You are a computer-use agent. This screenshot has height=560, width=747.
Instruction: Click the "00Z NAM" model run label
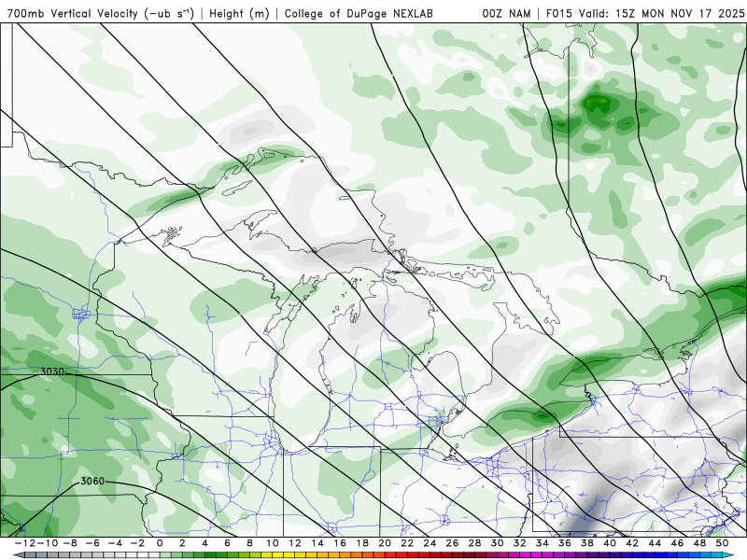506,13
